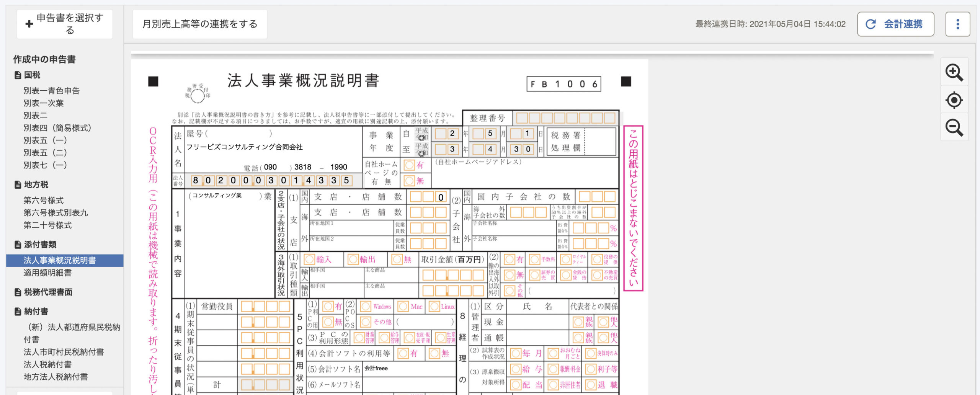The height and width of the screenshot is (395, 980).
Task: Click 月別売上高等の連携をする button
Action: [x=200, y=24]
